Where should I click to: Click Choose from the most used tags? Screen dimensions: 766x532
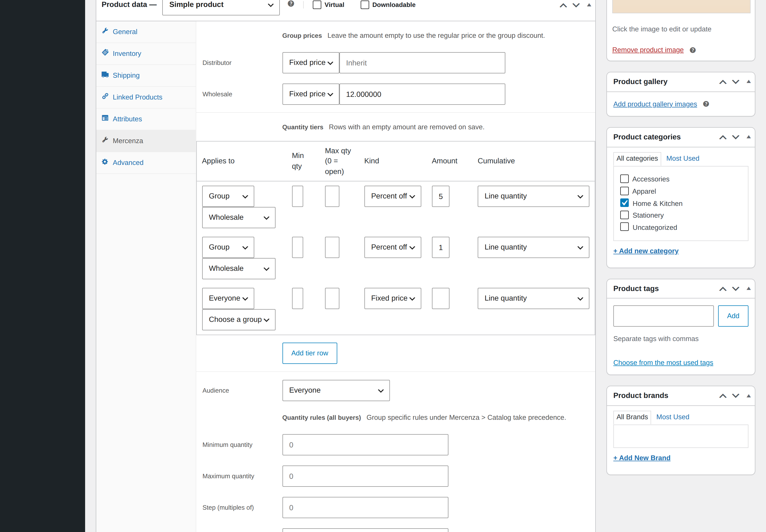coord(663,363)
